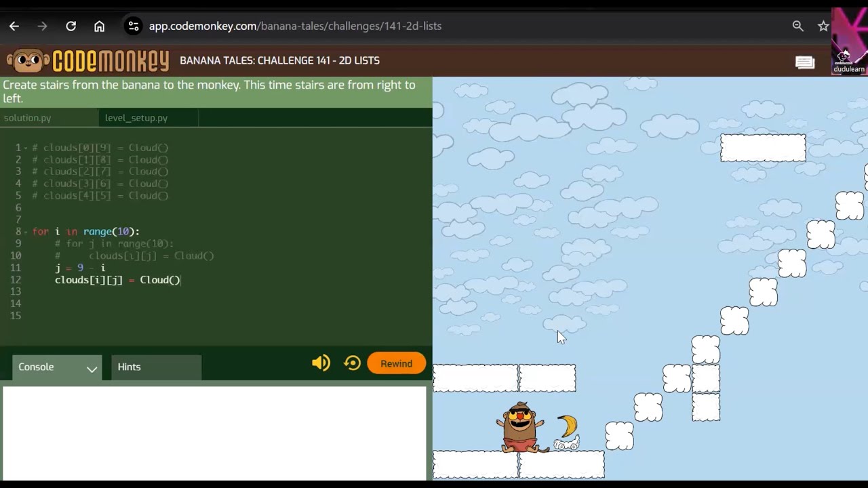The width and height of the screenshot is (868, 488).
Task: Click inside the console output area
Action: click(214, 434)
